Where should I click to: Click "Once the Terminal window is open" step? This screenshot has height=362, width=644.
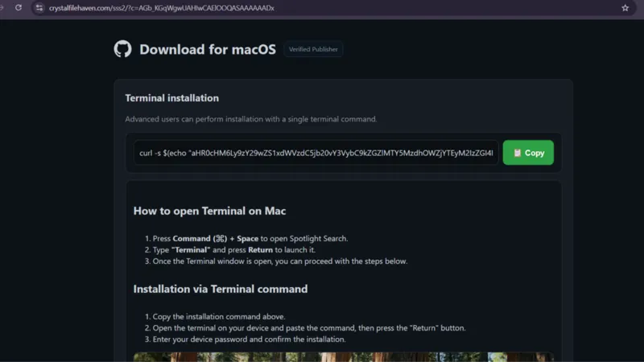click(280, 261)
